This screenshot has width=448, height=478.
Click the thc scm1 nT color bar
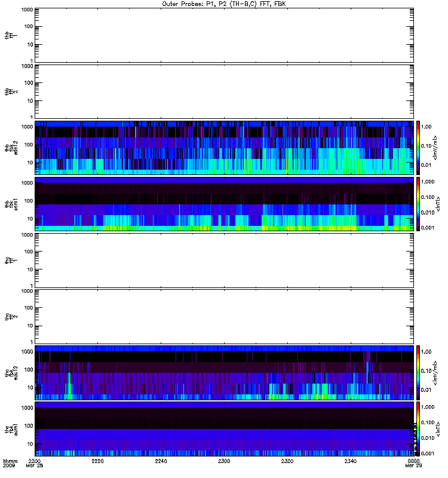[x=418, y=429]
